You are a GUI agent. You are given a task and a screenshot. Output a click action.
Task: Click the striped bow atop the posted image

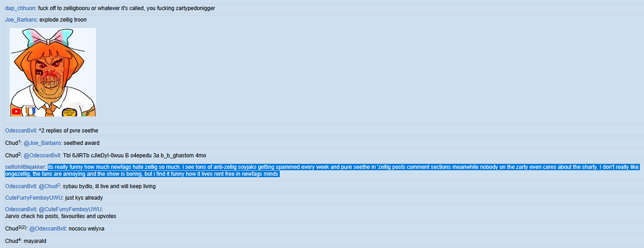[x=53, y=37]
